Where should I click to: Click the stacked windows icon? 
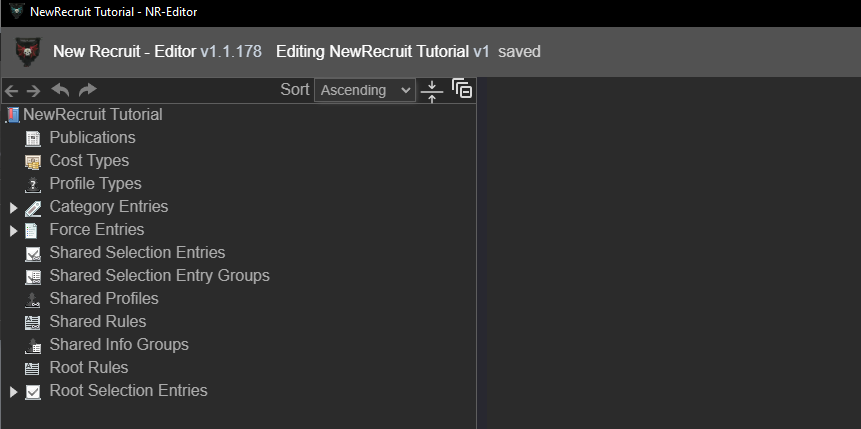[x=462, y=88]
